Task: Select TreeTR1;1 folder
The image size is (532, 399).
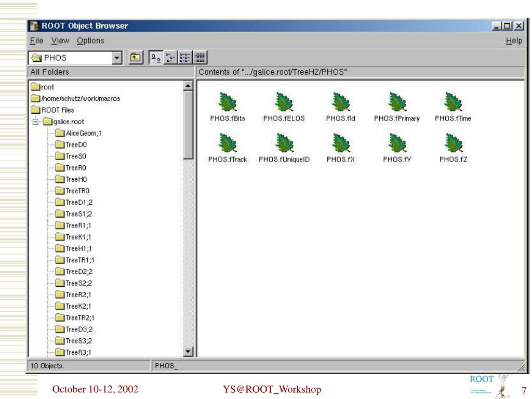Action: (75, 260)
